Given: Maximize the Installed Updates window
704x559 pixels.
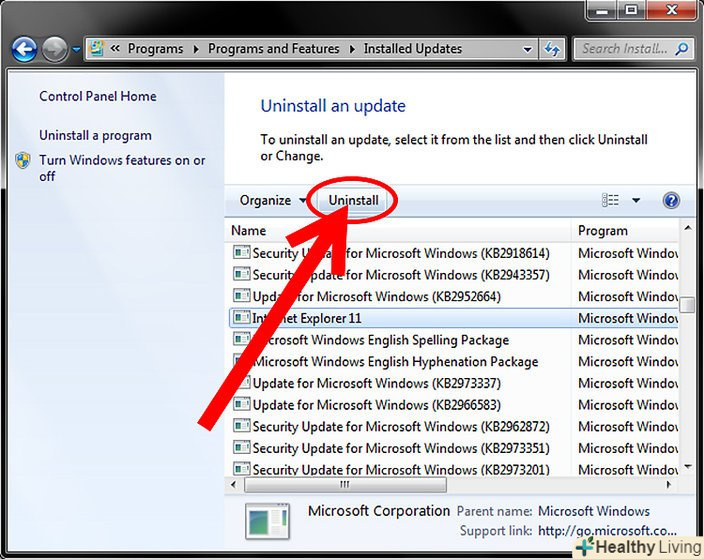Looking at the screenshot, I should pyautogui.click(x=632, y=10).
